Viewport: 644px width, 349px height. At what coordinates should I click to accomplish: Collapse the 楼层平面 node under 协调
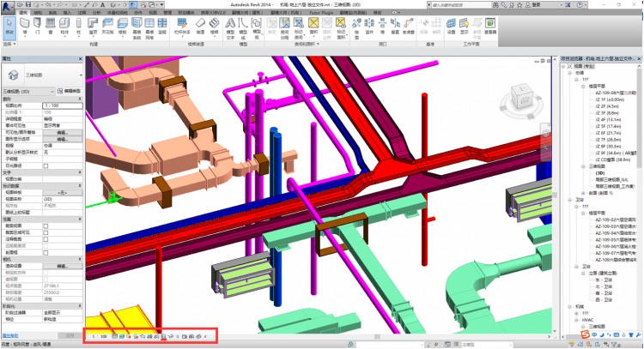pos(583,87)
